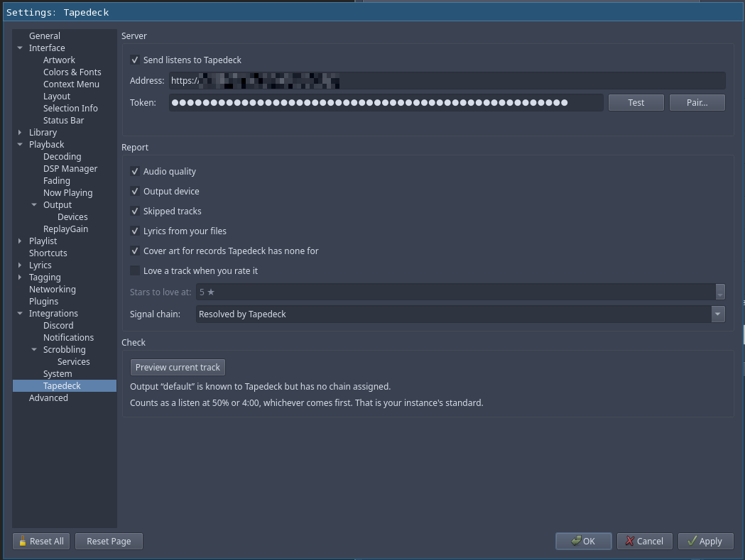Toggle the Skipped tracks checkbox
Screen dimensions: 745x560
[135, 212]
